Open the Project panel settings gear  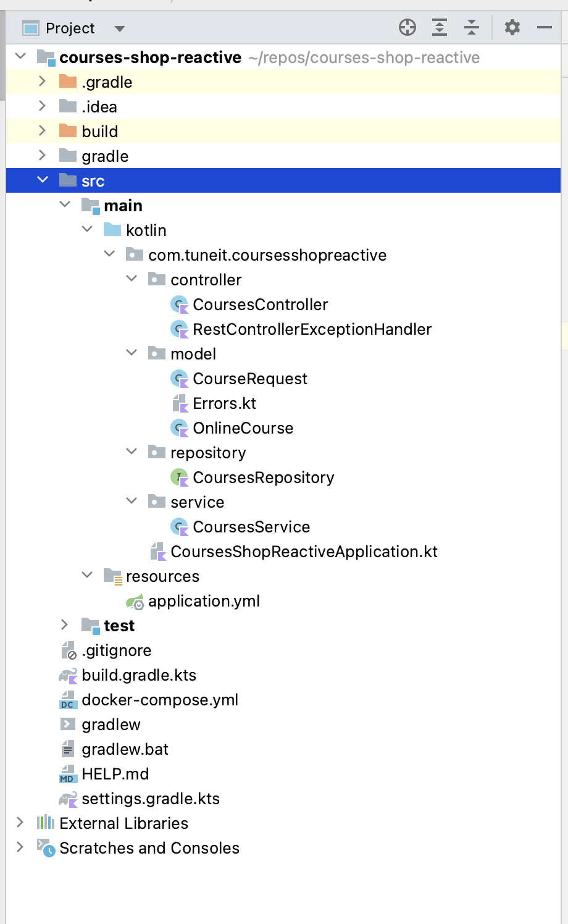pos(512,28)
